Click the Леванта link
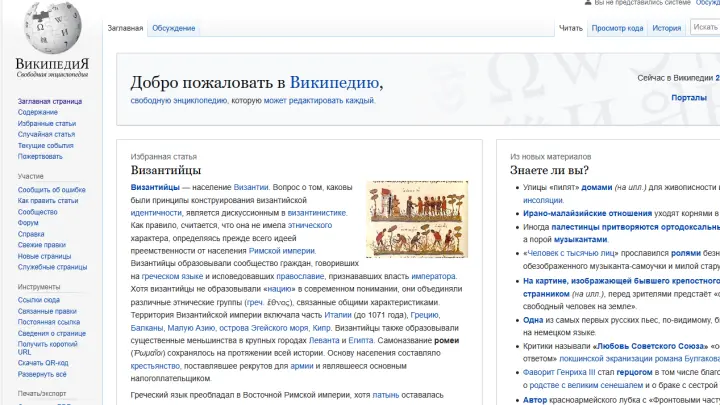The image size is (720, 405). (324, 341)
